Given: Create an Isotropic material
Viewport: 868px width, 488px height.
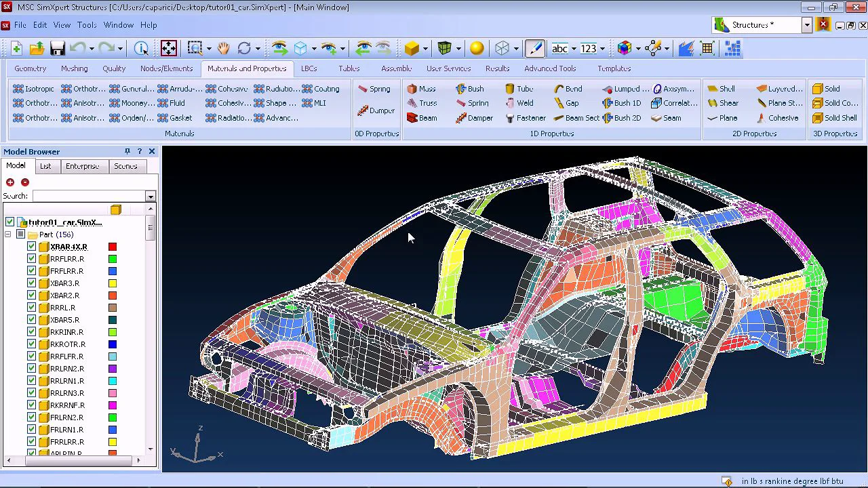Looking at the screenshot, I should point(33,89).
